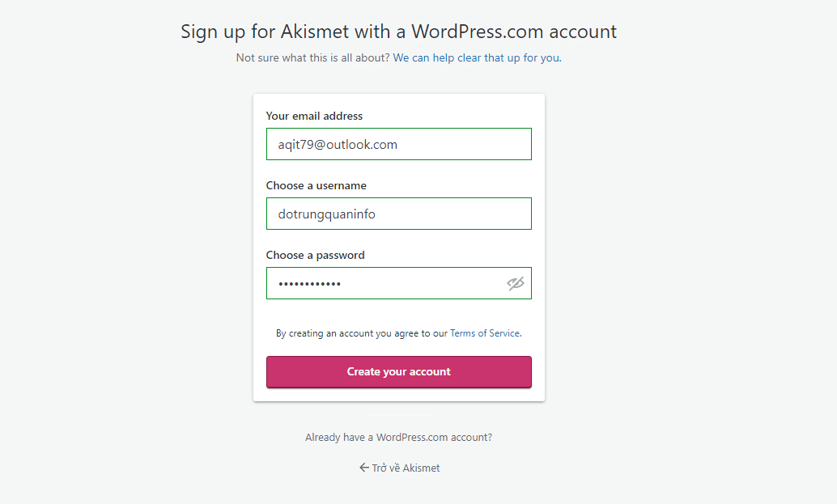Follow 'Already have a WordPress.com account?' link
The height and width of the screenshot is (504, 837).
coord(398,437)
